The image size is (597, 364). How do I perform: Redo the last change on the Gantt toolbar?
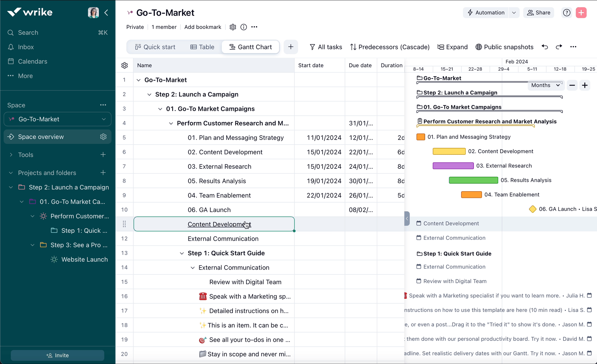(x=559, y=47)
